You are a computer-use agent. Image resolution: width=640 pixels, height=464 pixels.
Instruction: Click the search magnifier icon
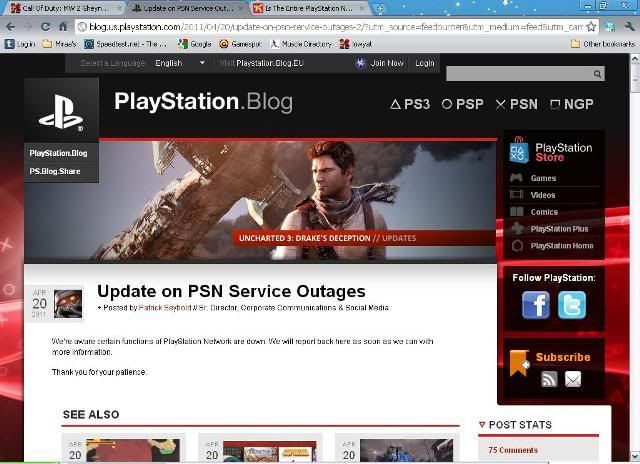tap(598, 74)
